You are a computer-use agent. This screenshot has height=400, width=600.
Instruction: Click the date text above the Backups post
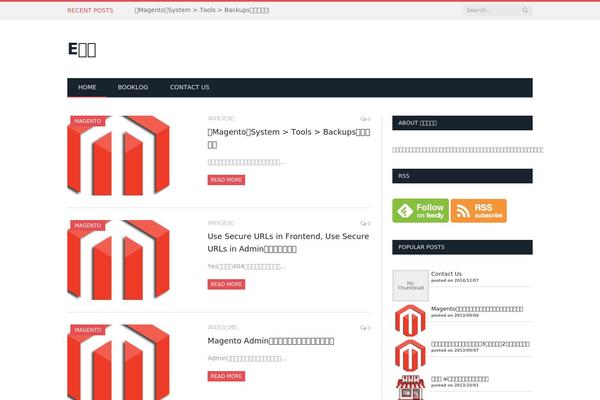pyautogui.click(x=221, y=118)
